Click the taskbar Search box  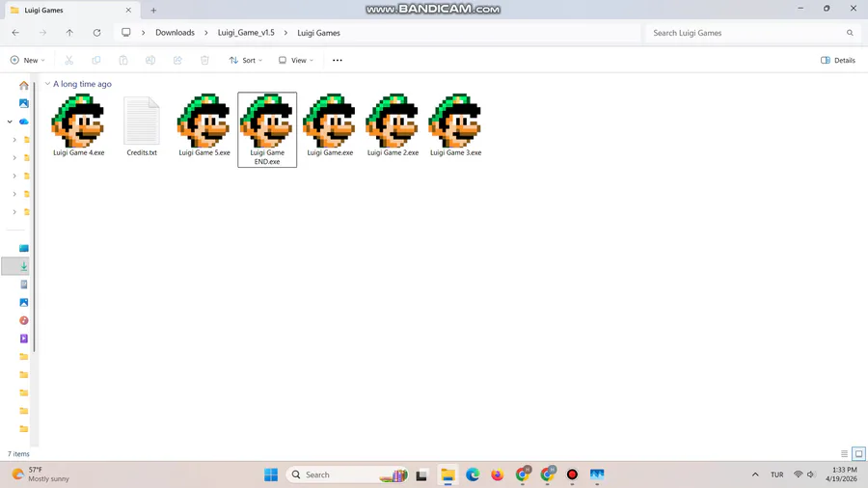click(348, 474)
